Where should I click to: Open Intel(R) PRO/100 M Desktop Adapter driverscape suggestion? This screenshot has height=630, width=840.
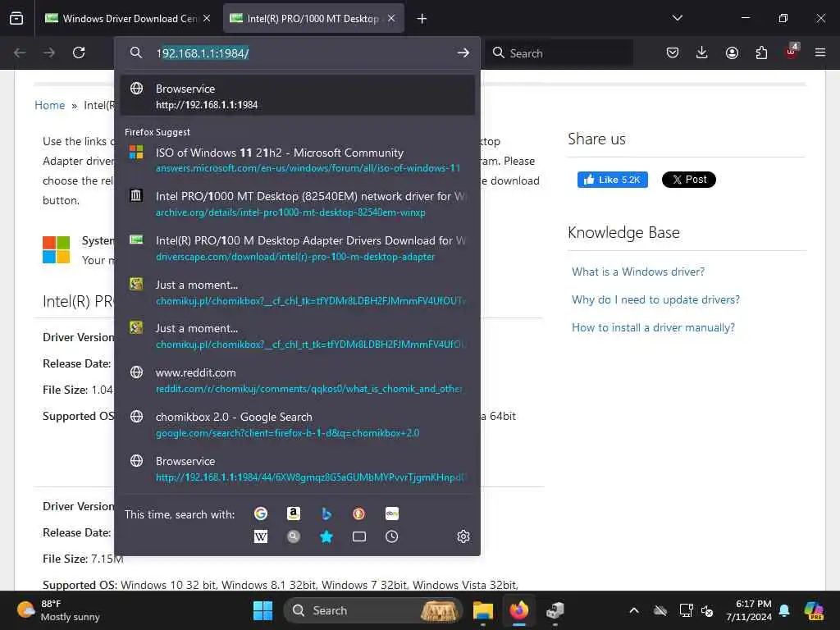[x=297, y=248]
